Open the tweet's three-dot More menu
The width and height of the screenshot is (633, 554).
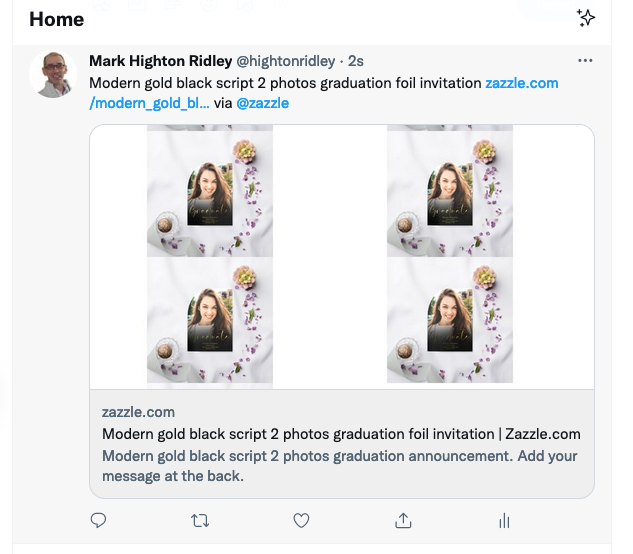tap(586, 61)
